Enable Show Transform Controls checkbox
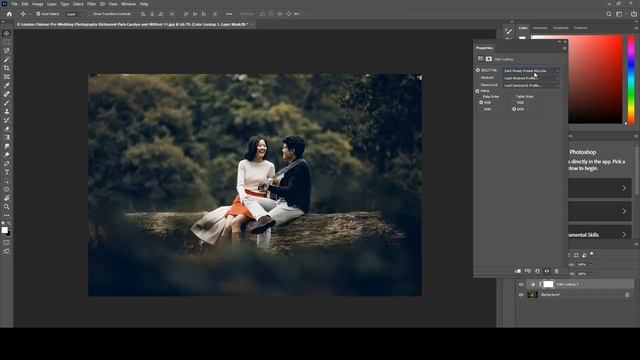640x360 pixels. pyautogui.click(x=90, y=14)
